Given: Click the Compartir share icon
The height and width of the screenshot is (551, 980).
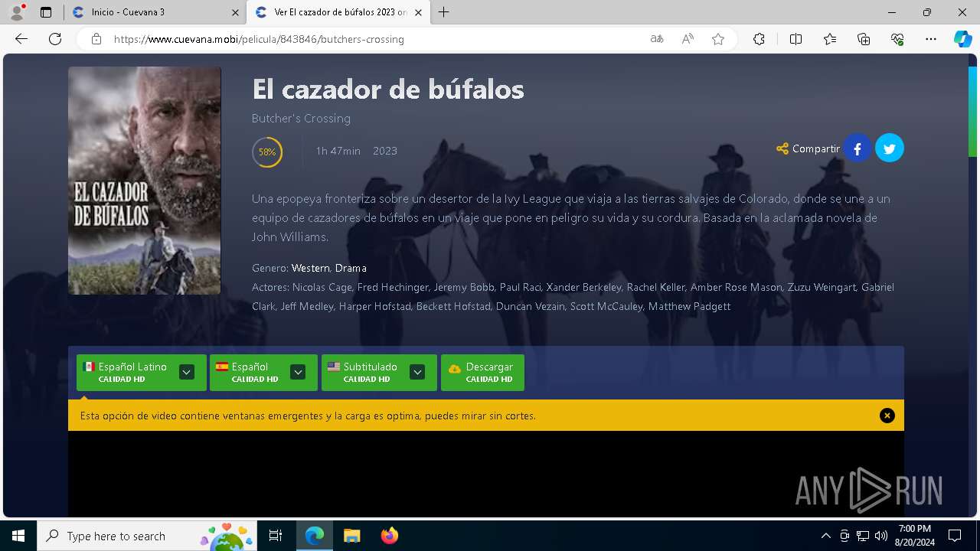Looking at the screenshot, I should coord(782,148).
